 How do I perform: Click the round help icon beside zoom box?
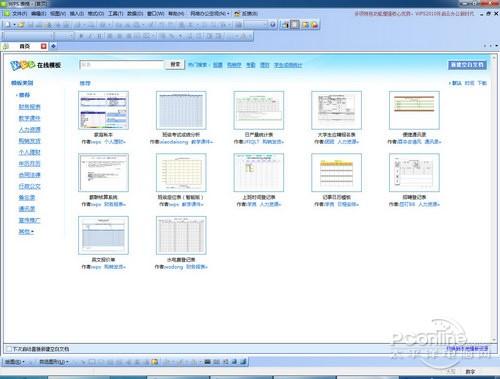coord(273,25)
